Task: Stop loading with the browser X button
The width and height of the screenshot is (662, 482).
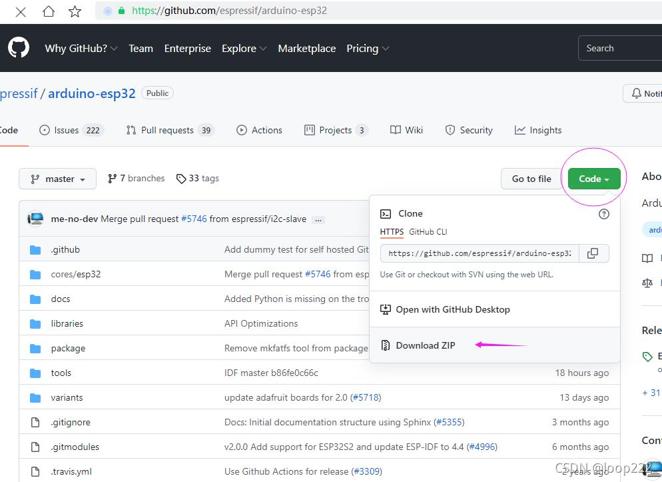Action: pyautogui.click(x=20, y=12)
